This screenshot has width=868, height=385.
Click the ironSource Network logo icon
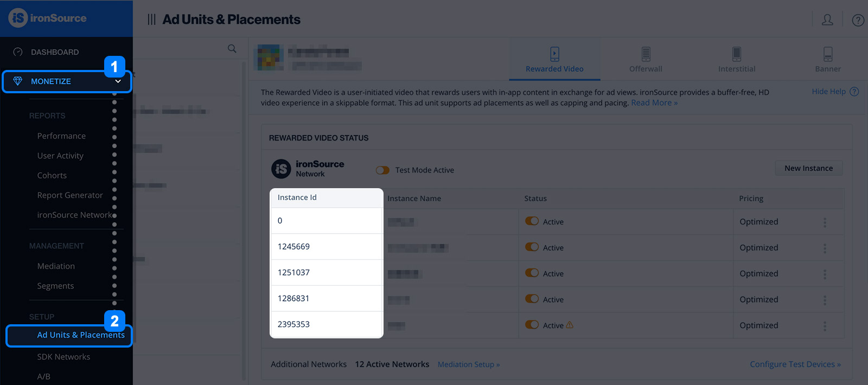click(281, 169)
